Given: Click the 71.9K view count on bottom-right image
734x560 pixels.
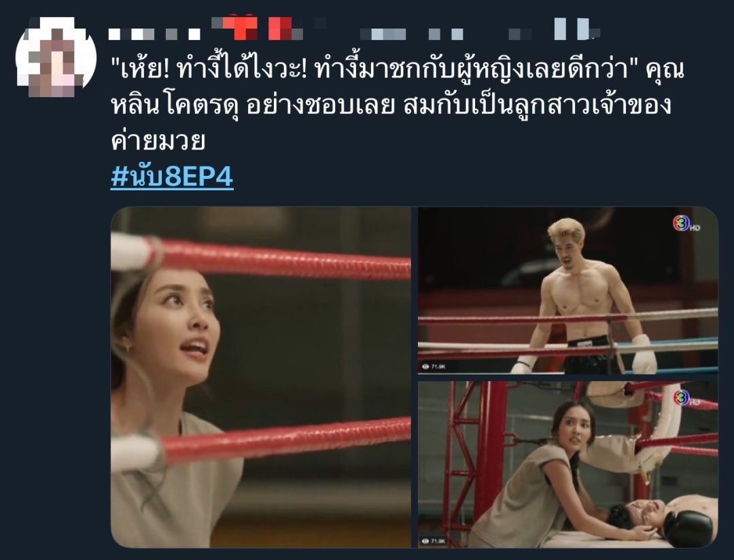Looking at the screenshot, I should click(x=438, y=541).
